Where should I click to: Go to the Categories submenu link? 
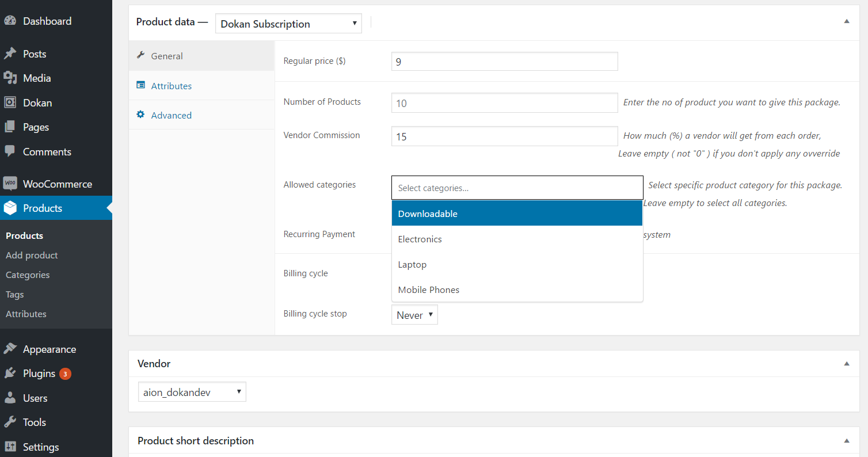pyautogui.click(x=28, y=275)
